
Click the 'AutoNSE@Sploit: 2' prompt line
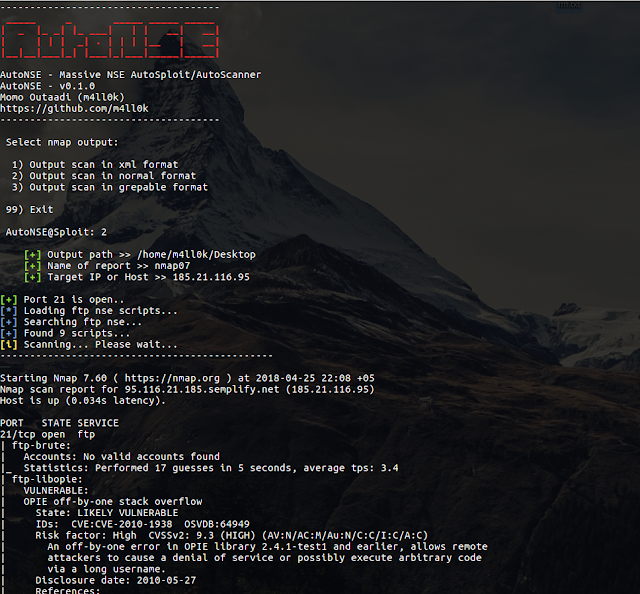56,232
